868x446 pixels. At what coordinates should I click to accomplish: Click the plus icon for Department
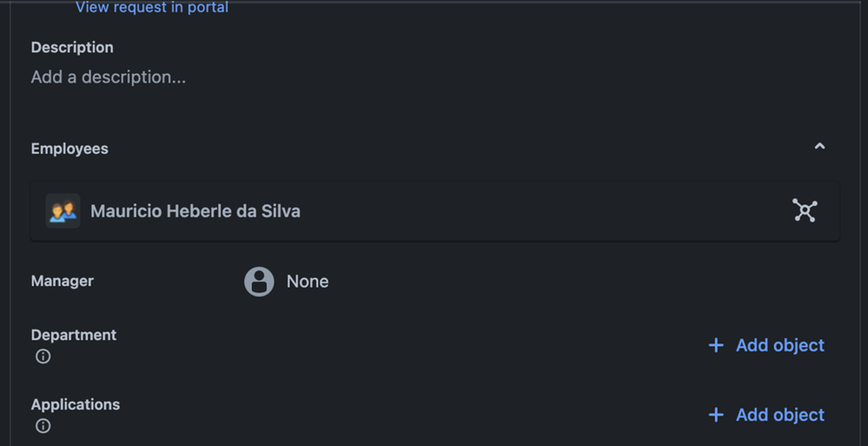tap(716, 345)
